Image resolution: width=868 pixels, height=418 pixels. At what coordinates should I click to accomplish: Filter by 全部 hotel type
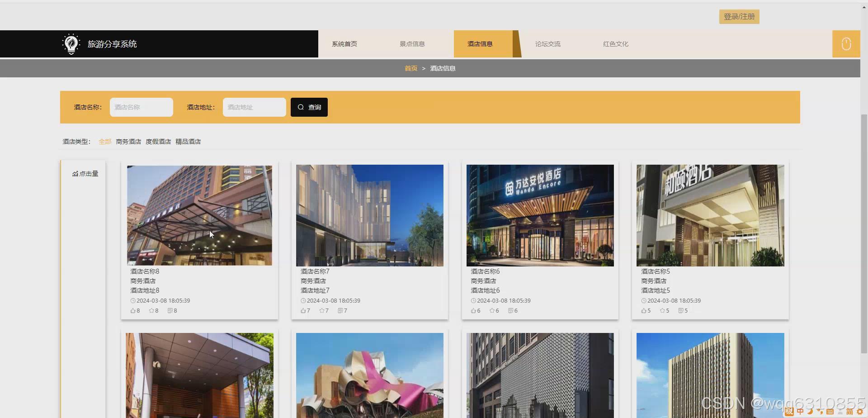(105, 142)
